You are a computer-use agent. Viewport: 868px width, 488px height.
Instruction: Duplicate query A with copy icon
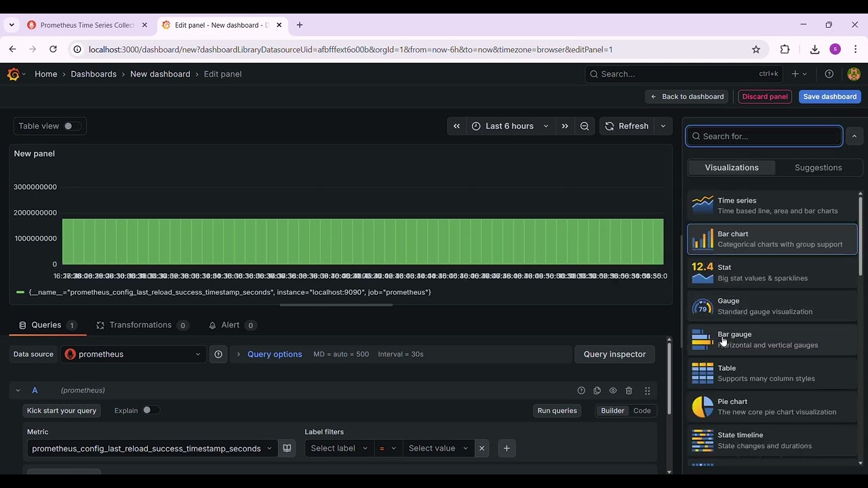pos(597,390)
